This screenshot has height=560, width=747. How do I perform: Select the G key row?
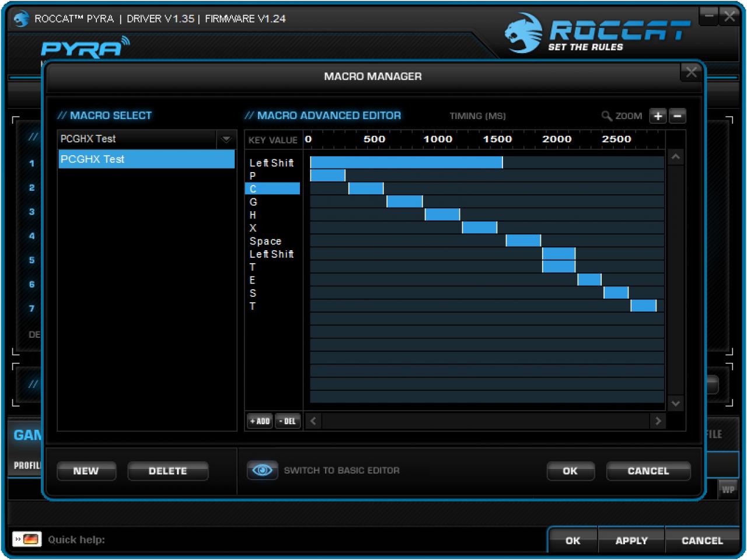click(x=273, y=202)
